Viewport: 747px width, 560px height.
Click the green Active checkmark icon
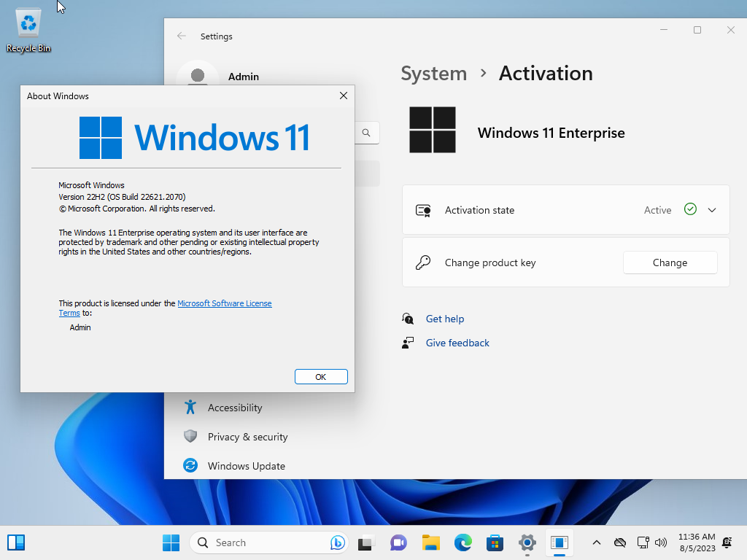pyautogui.click(x=690, y=209)
